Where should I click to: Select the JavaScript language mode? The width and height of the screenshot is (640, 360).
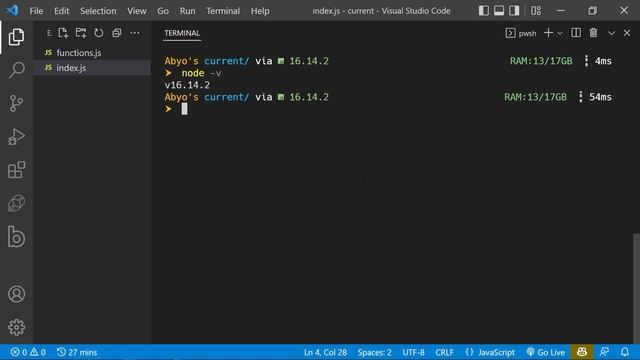click(490, 352)
